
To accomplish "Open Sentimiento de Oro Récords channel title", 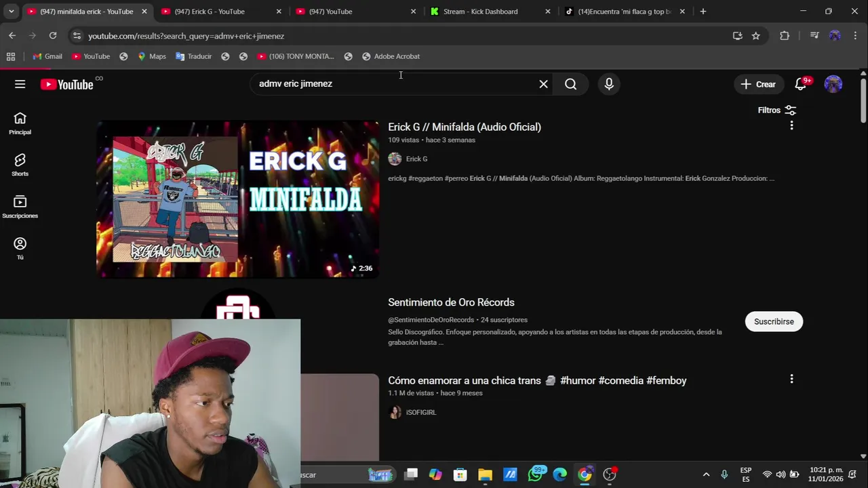I will coord(451,302).
